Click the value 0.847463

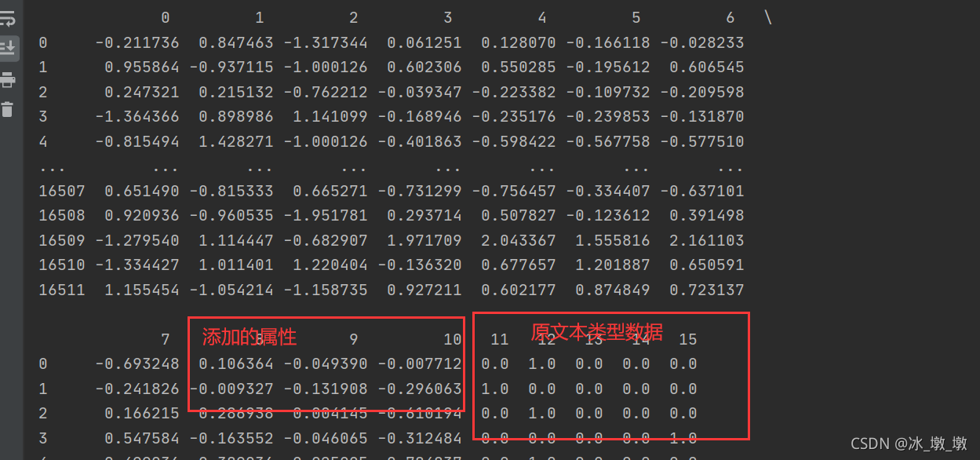click(x=236, y=42)
